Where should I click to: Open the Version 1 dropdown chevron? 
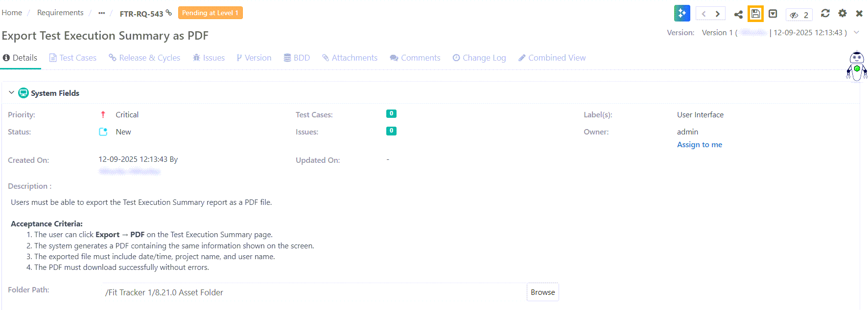[x=856, y=32]
